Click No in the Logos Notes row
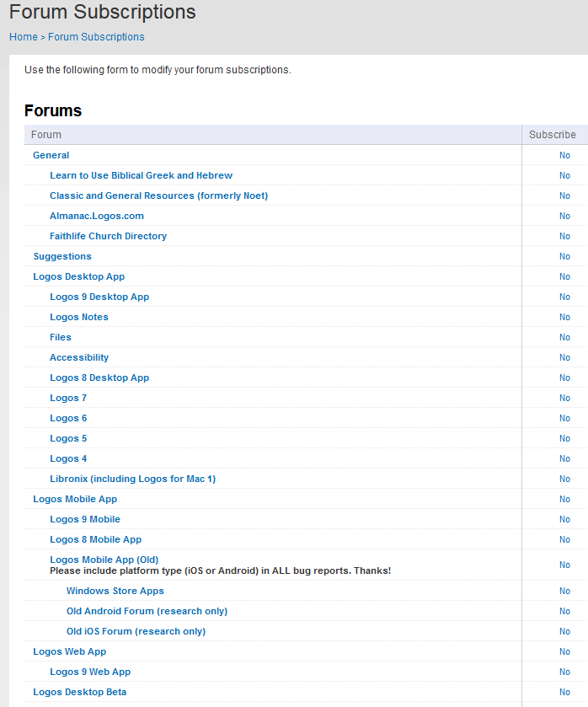 [x=564, y=317]
